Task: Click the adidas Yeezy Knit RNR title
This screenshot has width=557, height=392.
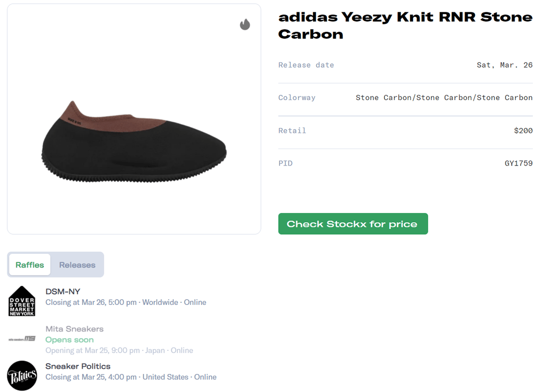Action: 405,25
